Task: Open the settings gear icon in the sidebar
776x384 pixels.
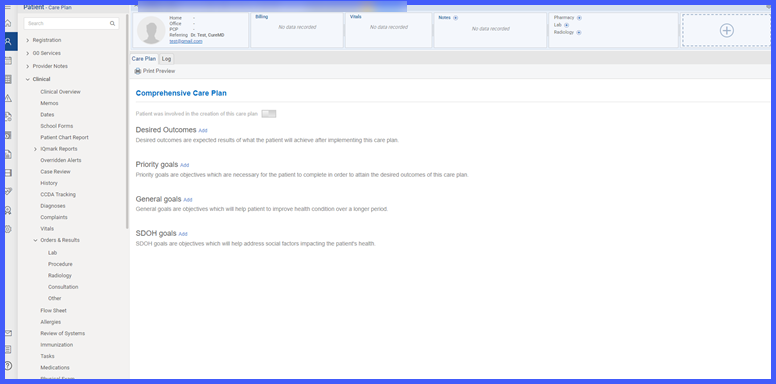Action: coord(8,229)
